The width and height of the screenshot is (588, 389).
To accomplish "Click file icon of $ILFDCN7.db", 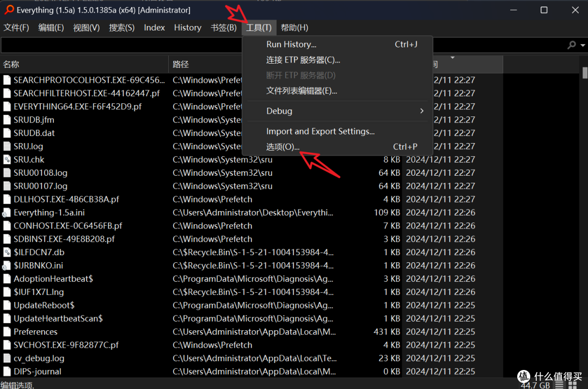I will click(x=7, y=252).
